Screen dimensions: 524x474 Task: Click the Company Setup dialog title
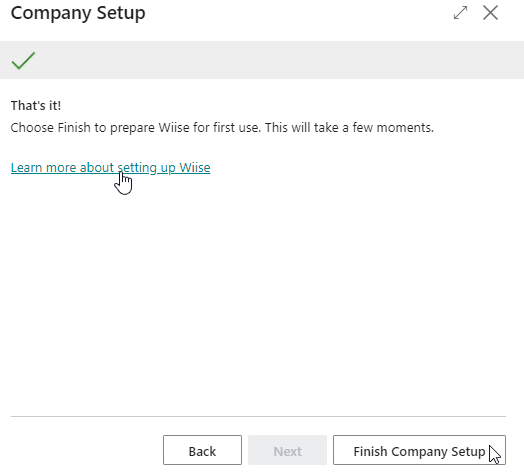(78, 13)
